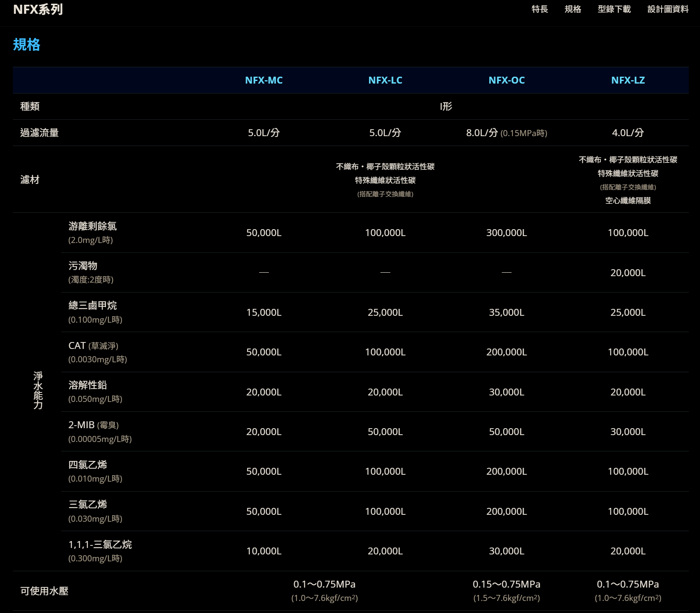This screenshot has height=613, width=700.
Task: Select the NFX-LC column header
Action: (385, 80)
